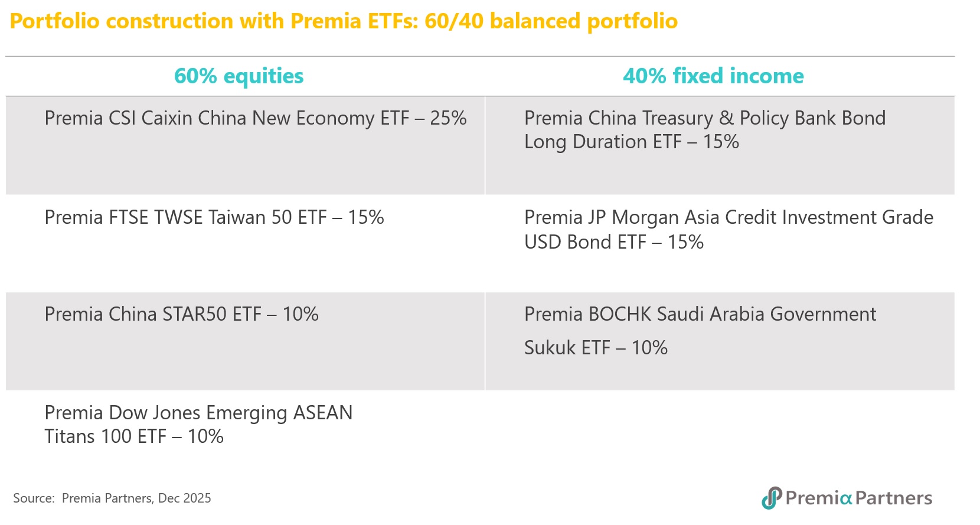Click the Premia Partners swirl logo icon
980x525 pixels.
pyautogui.click(x=771, y=498)
